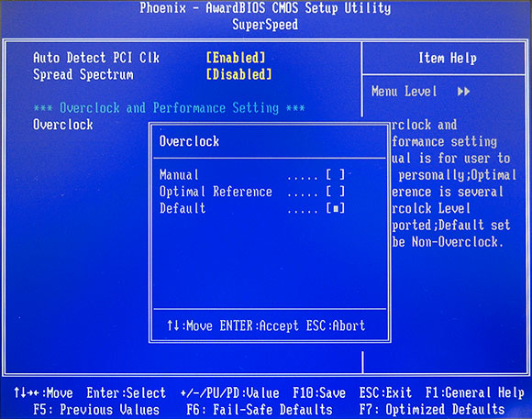Open the Overclock setting in main list
The height and width of the screenshot is (419, 532).
tap(63, 125)
